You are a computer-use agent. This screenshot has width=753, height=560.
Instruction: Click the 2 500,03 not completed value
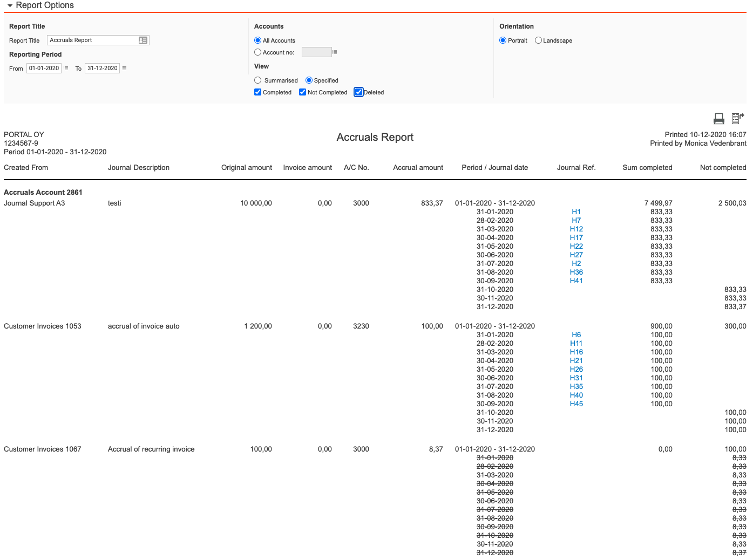coord(732,203)
